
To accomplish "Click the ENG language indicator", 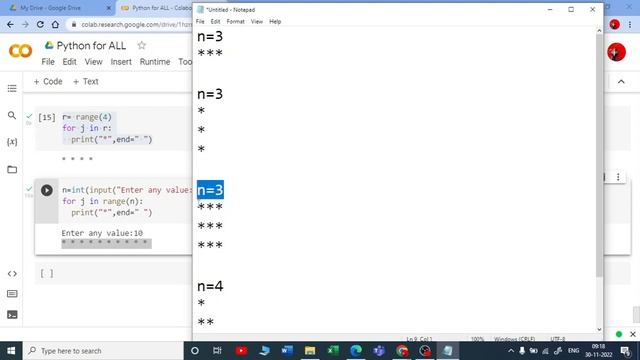I will (573, 351).
